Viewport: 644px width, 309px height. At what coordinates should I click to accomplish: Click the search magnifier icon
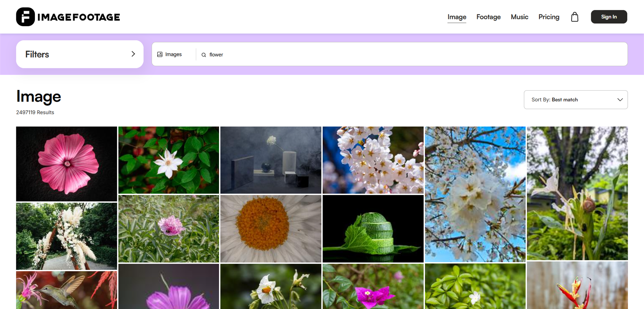[x=204, y=55]
